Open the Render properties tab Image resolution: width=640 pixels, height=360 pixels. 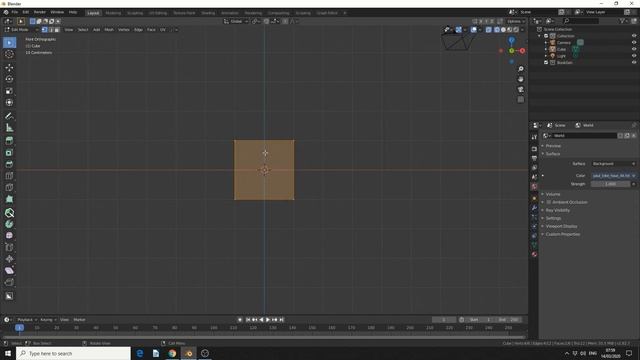point(534,149)
